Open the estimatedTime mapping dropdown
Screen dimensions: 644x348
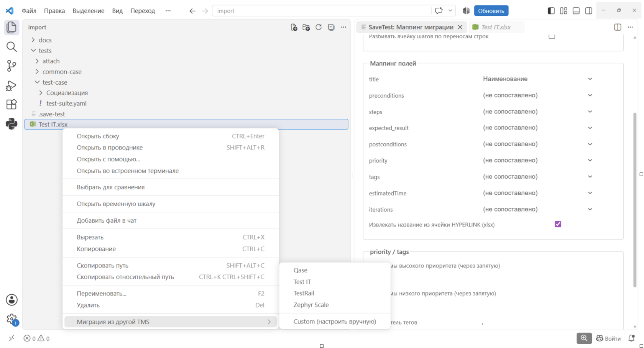(537, 193)
